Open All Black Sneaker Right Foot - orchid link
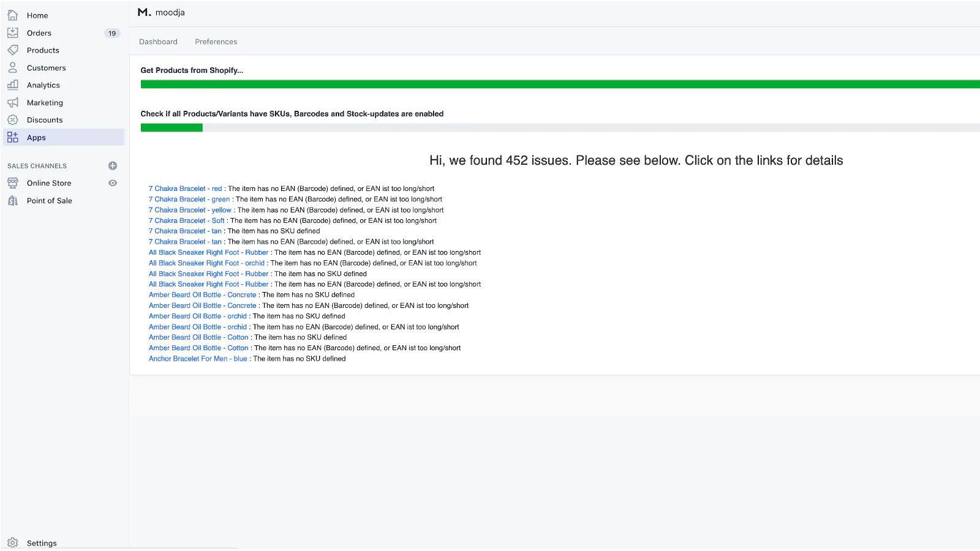Screen dimensions: 980x551 [x=206, y=263]
